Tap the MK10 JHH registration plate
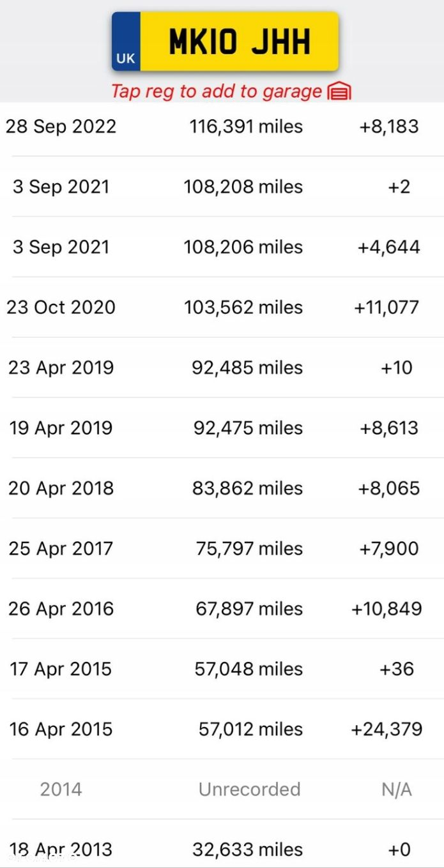This screenshot has height=868, width=444. pos(225,41)
